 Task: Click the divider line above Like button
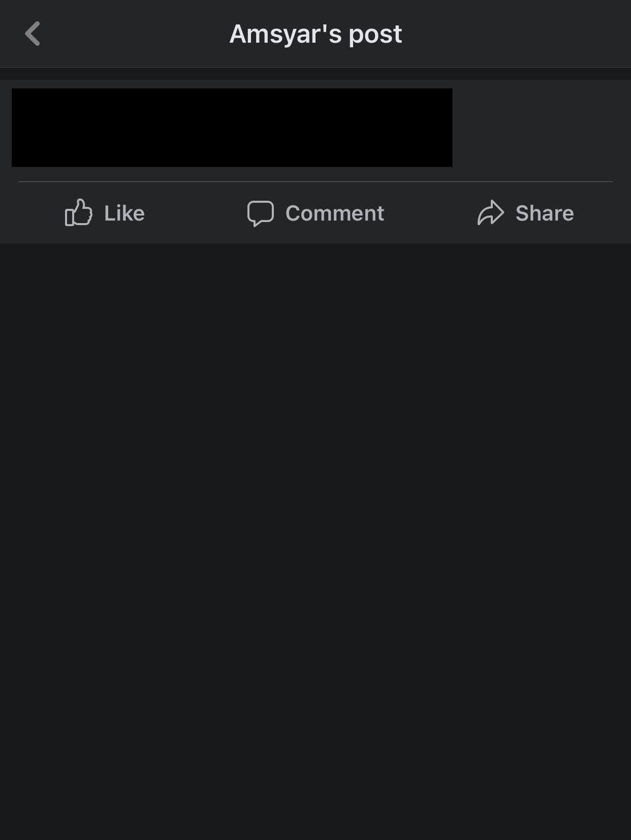coord(315,181)
